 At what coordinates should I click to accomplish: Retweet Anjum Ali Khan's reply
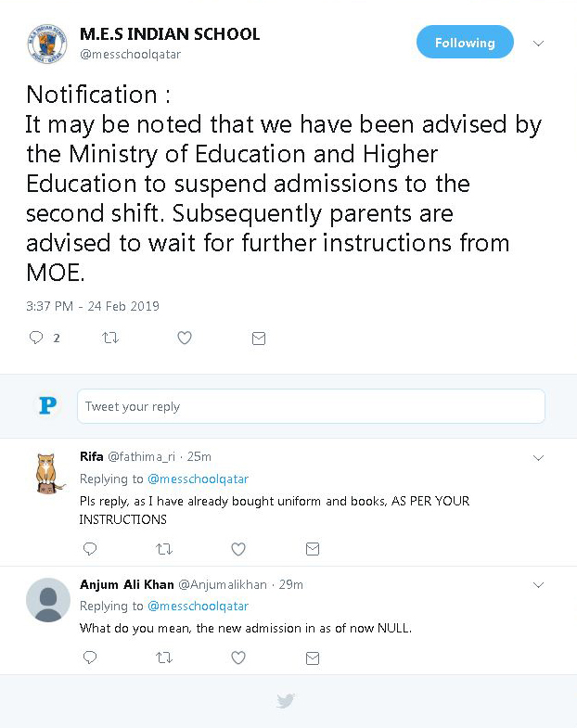164,658
